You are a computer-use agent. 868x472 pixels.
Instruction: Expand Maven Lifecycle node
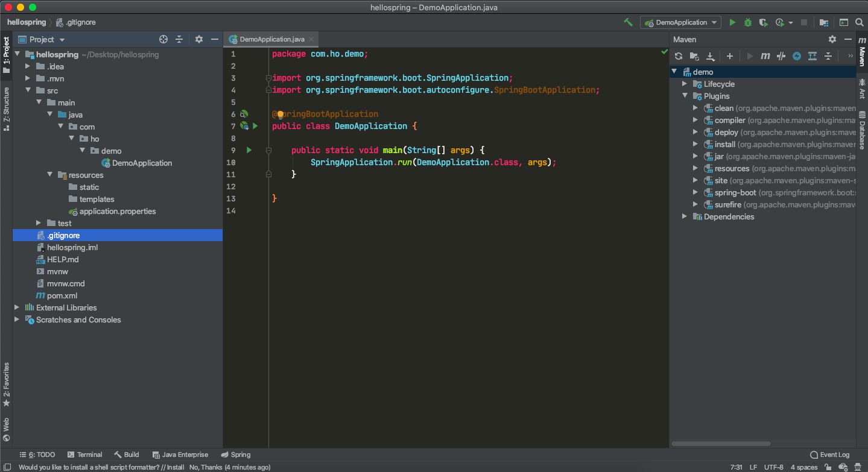[685, 84]
